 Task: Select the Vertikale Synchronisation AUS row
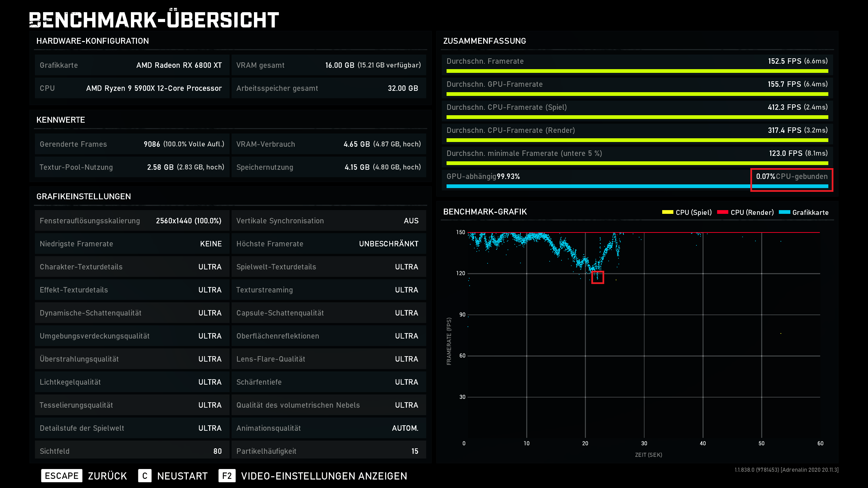pyautogui.click(x=328, y=221)
